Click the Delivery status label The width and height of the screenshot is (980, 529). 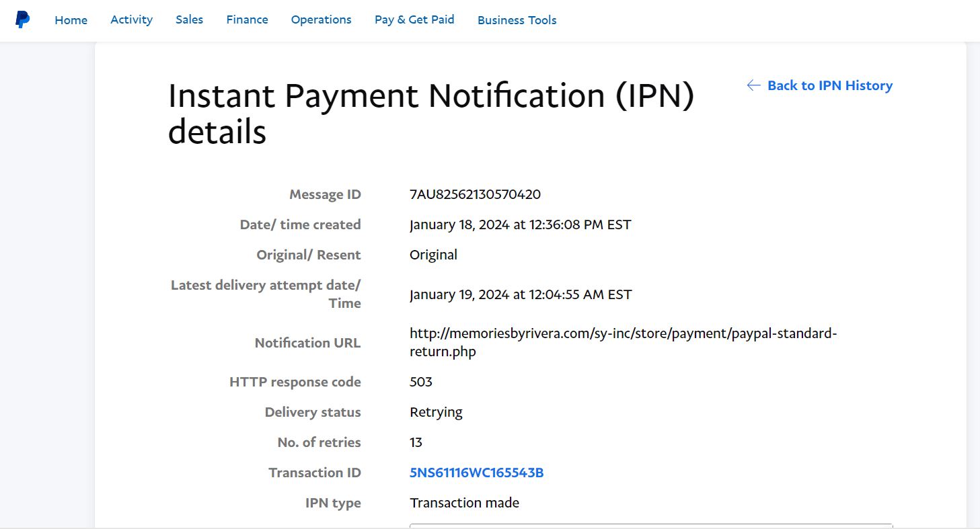313,412
